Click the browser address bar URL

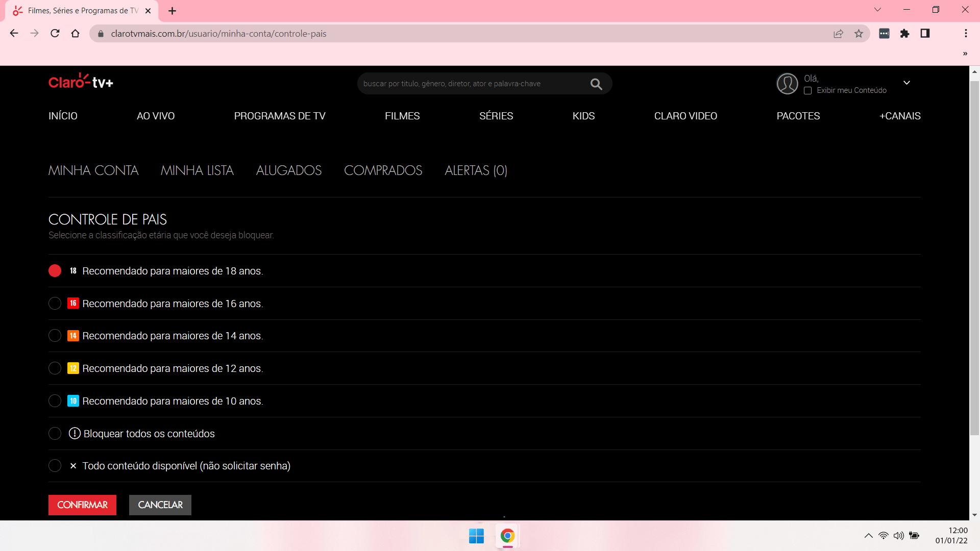tap(218, 34)
